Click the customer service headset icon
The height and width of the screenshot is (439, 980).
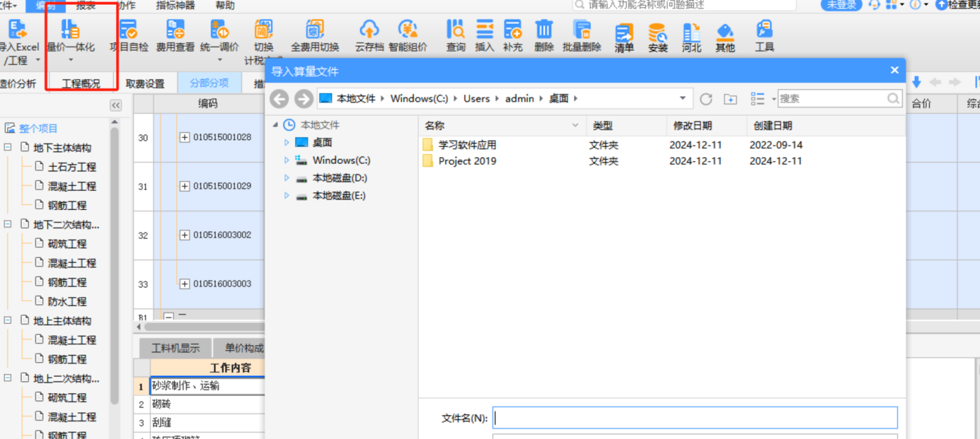click(x=874, y=5)
